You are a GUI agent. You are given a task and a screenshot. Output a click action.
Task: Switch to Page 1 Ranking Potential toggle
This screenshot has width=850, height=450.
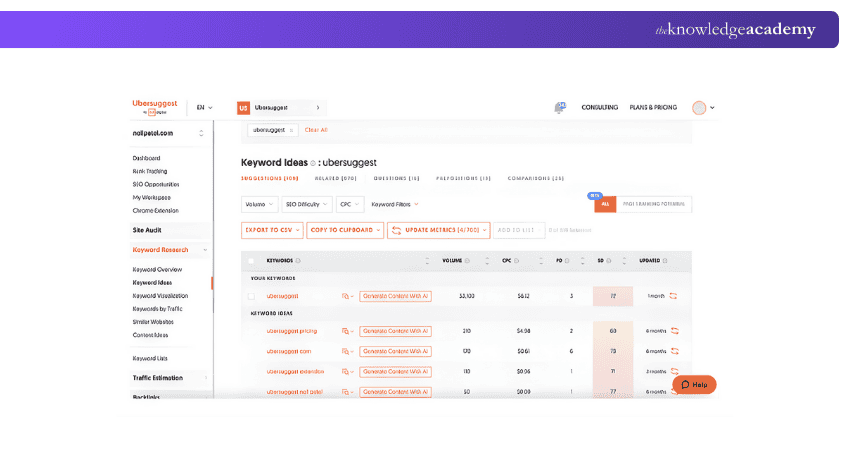pos(654,204)
